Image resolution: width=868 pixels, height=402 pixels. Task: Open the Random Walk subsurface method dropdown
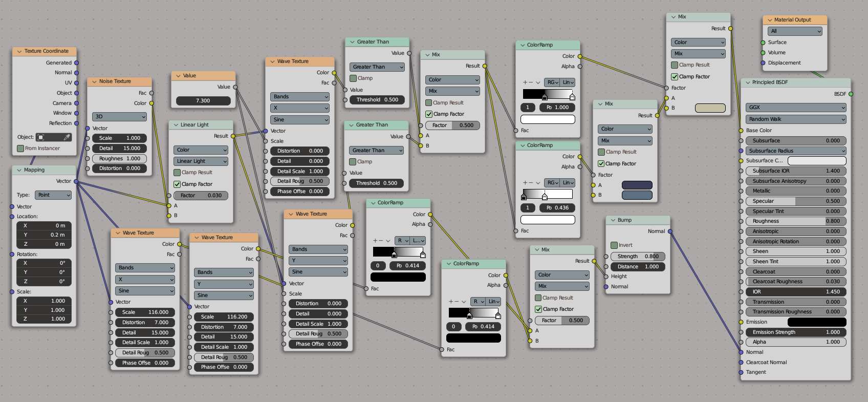(x=796, y=119)
